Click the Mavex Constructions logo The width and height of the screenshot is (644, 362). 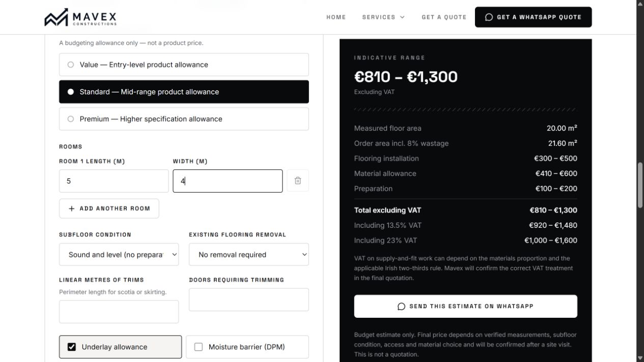80,17
